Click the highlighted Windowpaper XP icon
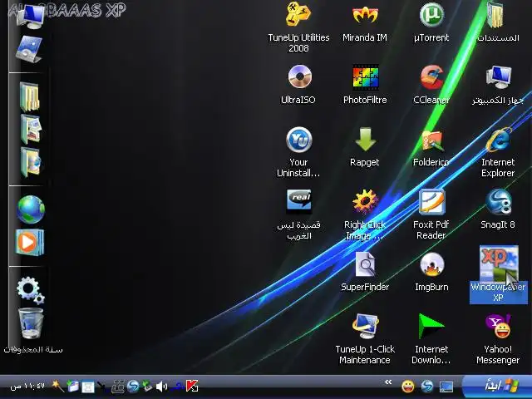This screenshot has width=532, height=399. [x=498, y=274]
